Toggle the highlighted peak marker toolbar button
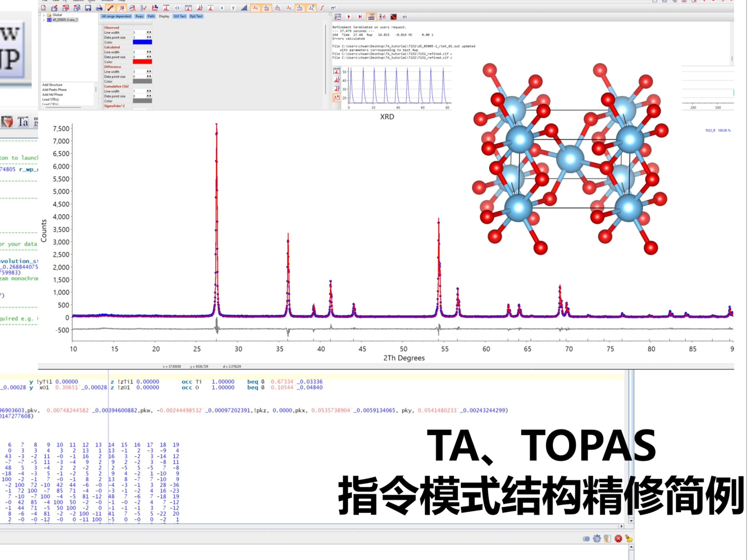Screen dimensions: 747x560 tap(122, 8)
